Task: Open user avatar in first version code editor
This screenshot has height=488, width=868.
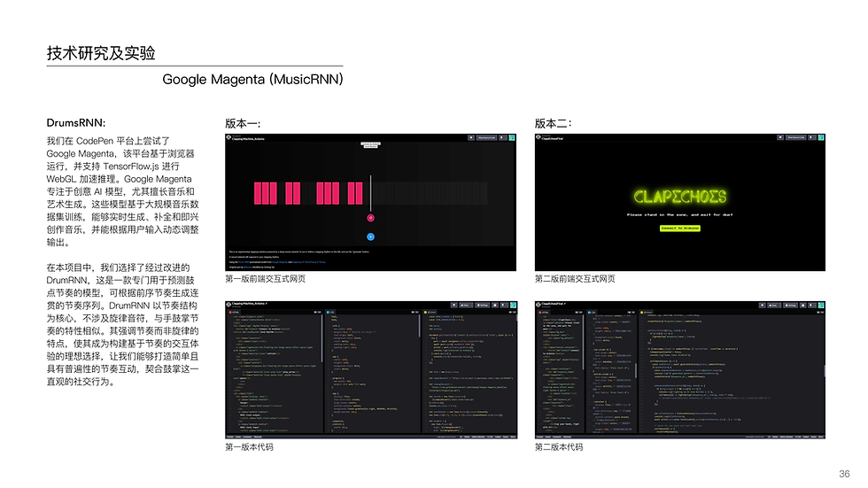Action: [513, 305]
